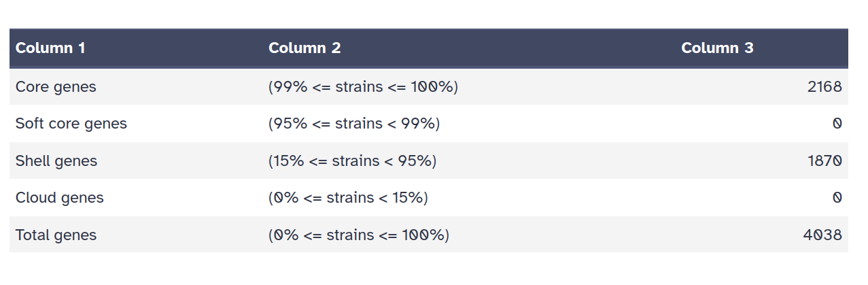Select the Soft core genes cell
The width and height of the screenshot is (868, 285).
(x=71, y=124)
